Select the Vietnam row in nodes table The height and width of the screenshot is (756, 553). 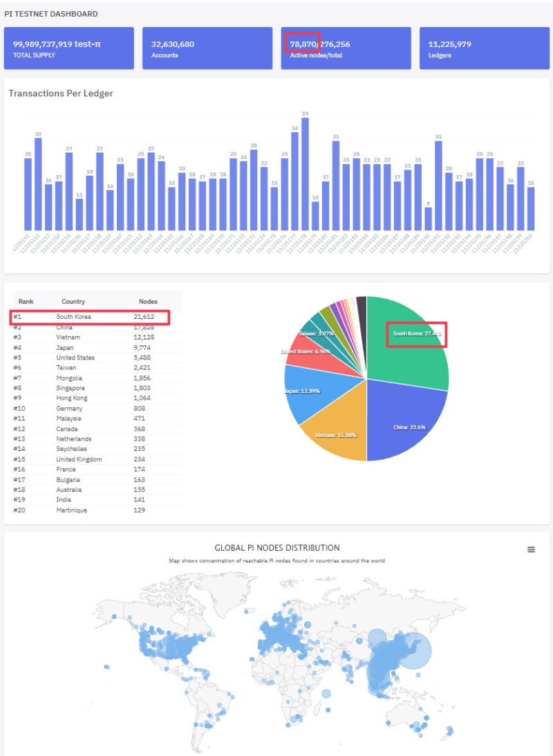[96, 338]
